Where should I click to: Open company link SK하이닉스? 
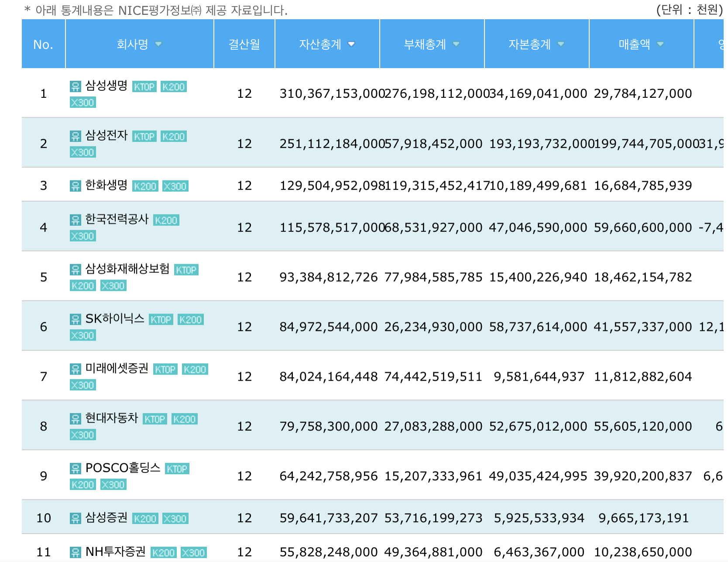(115, 319)
